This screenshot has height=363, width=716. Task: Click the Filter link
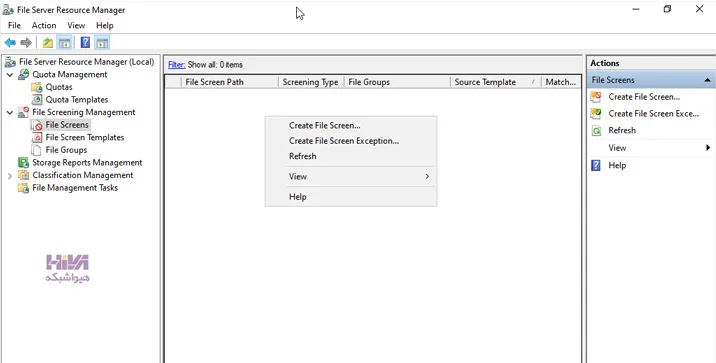click(176, 65)
